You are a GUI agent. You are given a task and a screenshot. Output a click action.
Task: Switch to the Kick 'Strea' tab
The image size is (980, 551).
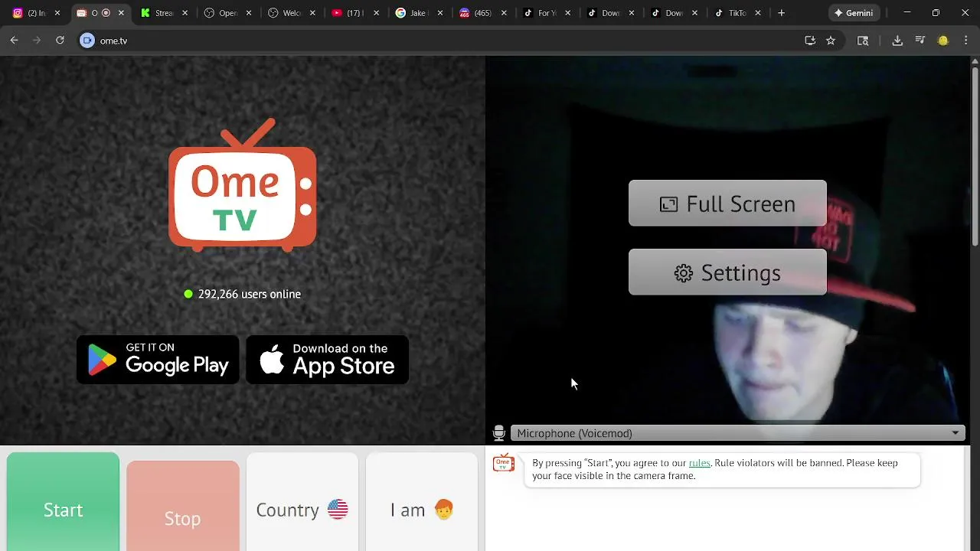(164, 13)
